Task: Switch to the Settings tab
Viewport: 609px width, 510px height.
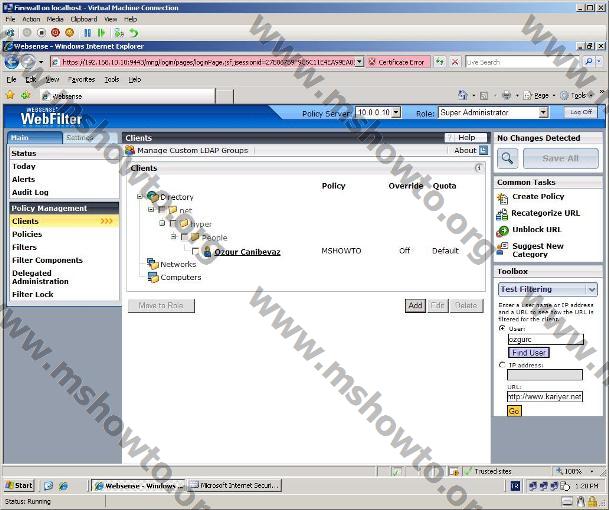Action: pyautogui.click(x=79, y=138)
